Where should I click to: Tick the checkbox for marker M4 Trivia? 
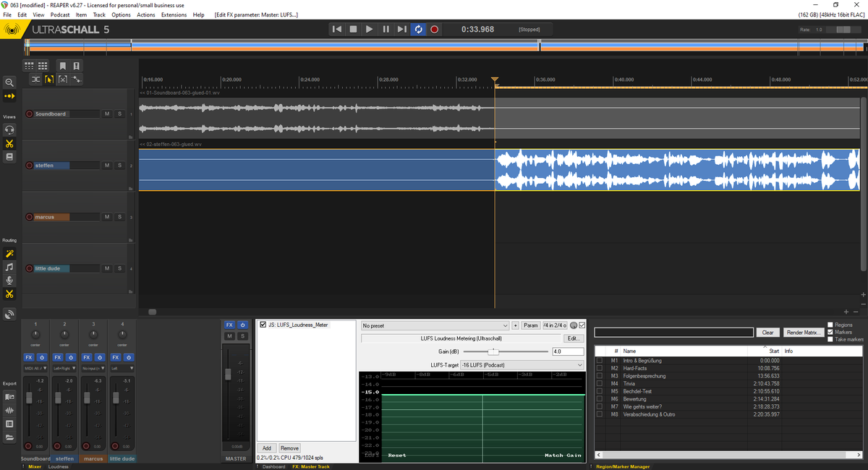point(599,384)
